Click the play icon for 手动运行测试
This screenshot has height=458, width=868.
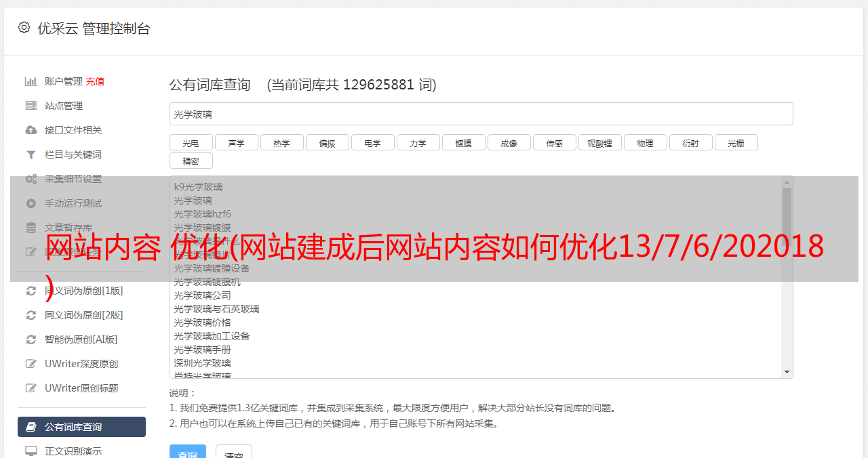(x=31, y=203)
